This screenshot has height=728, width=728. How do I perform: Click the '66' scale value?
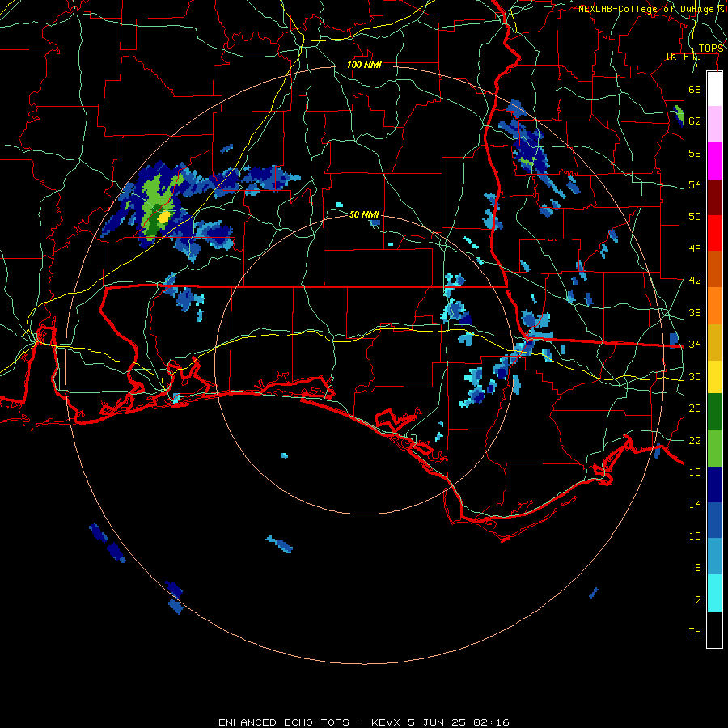coord(695,89)
